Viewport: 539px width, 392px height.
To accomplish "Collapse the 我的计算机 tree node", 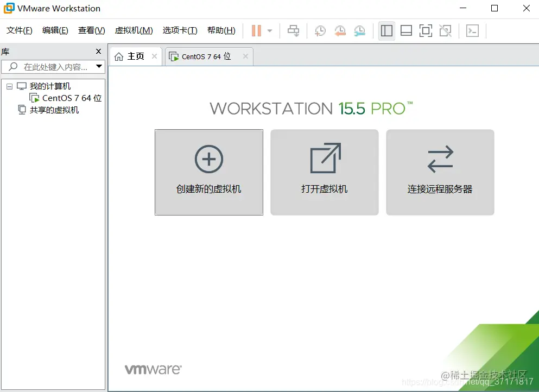I will (x=10, y=86).
